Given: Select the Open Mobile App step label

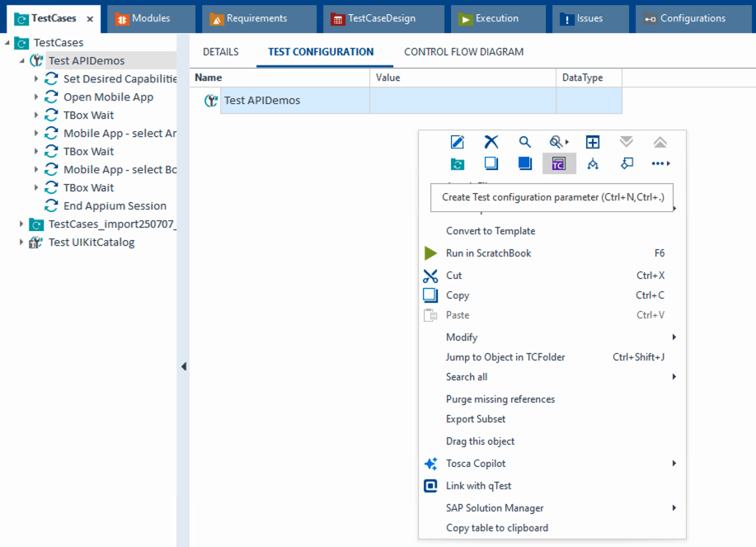Looking at the screenshot, I should tap(109, 97).
